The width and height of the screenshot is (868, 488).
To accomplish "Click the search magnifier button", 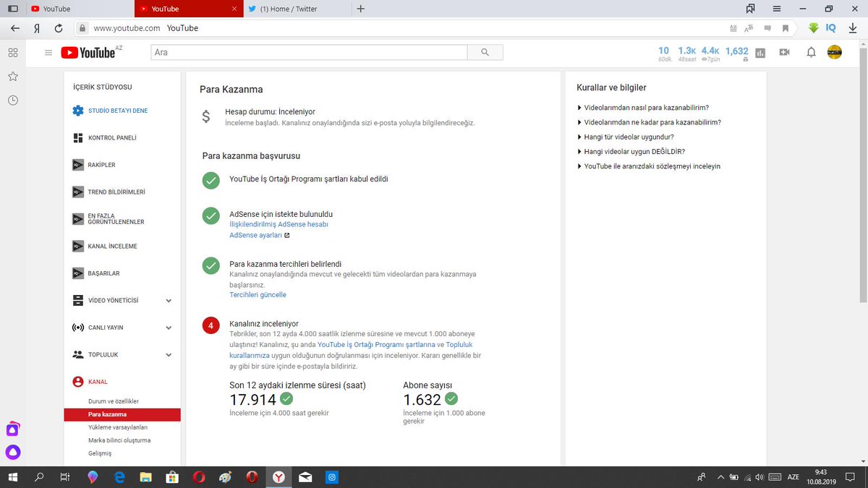I will (485, 53).
